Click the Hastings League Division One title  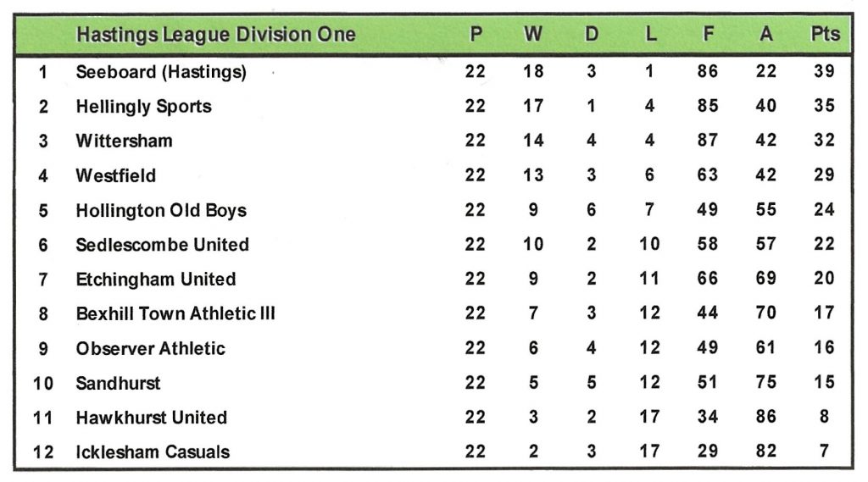(x=215, y=35)
